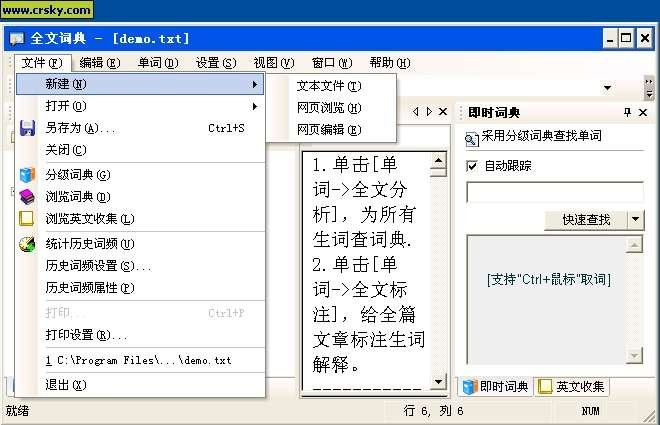Click the NUM indicator in status bar
660x425 pixels.
pyautogui.click(x=591, y=411)
